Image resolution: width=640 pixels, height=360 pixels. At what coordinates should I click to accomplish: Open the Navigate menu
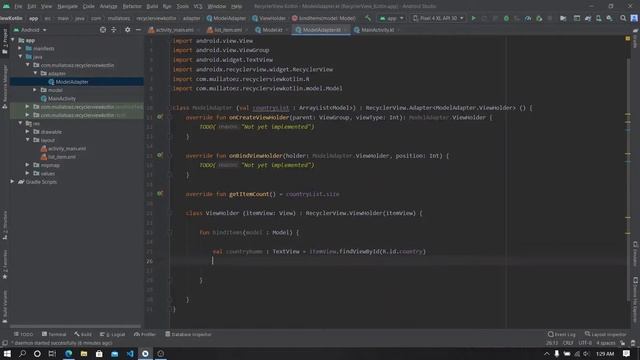coord(67,6)
